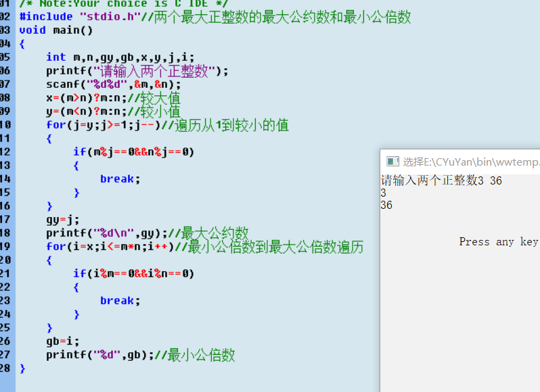Image resolution: width=540 pixels, height=392 pixels.
Task: Click line number 27 in the gutter
Action: [5, 355]
